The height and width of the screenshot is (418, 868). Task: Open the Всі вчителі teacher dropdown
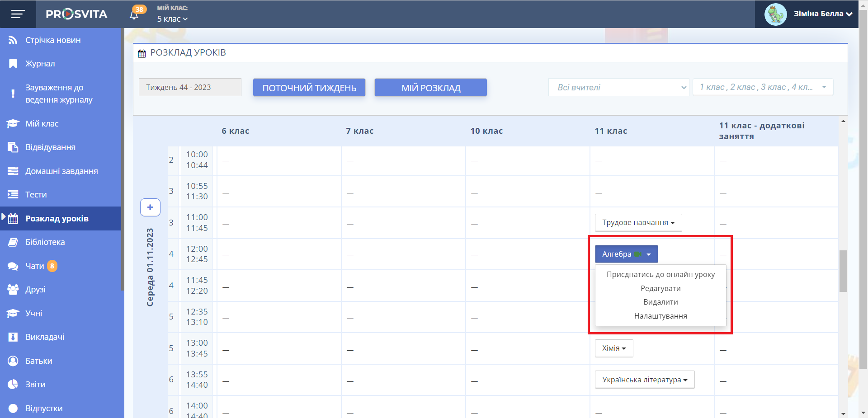[618, 87]
